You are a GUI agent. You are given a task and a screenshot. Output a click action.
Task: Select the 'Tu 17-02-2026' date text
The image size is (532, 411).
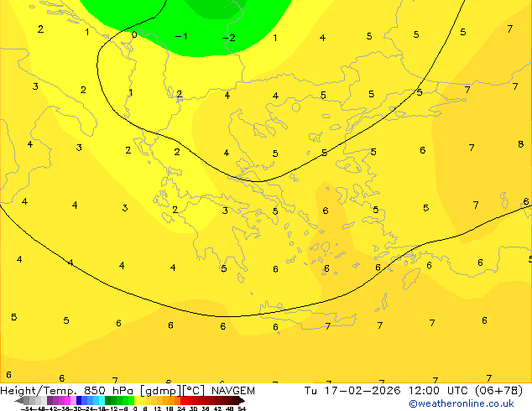click(352, 391)
